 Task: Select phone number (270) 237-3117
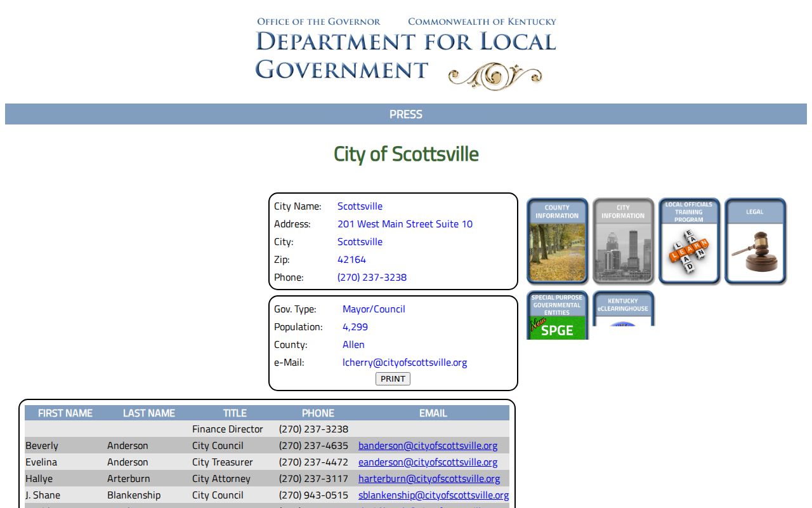click(x=313, y=479)
